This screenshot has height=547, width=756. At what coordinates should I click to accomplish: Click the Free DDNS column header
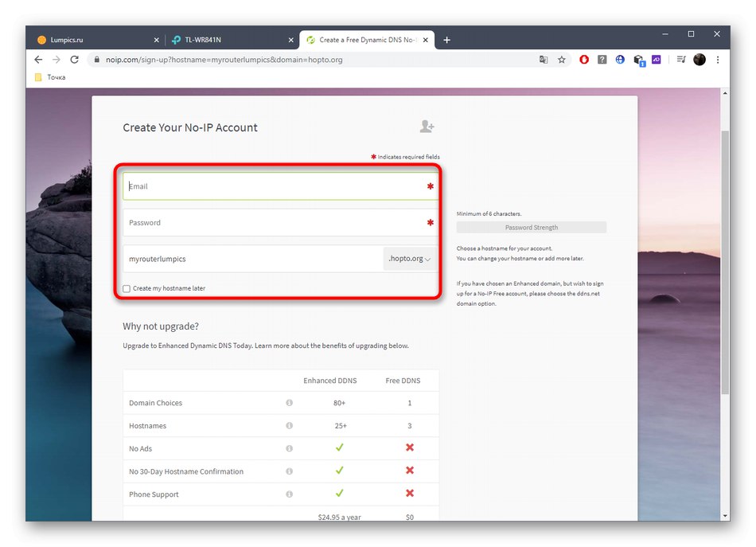tap(403, 381)
